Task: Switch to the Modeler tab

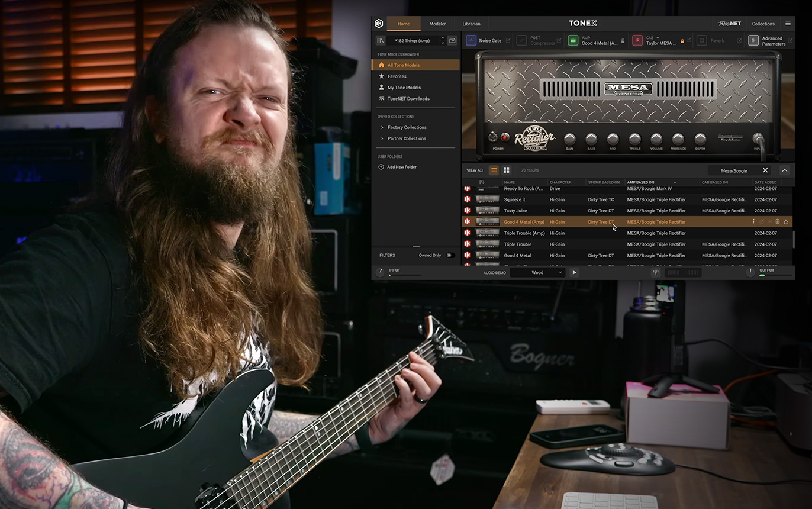Action: coord(437,24)
